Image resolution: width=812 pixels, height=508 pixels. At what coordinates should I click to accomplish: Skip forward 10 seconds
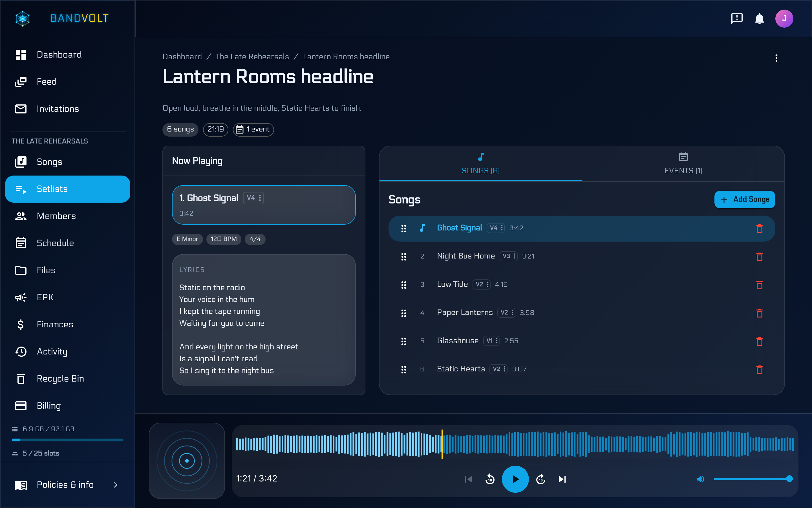[540, 479]
